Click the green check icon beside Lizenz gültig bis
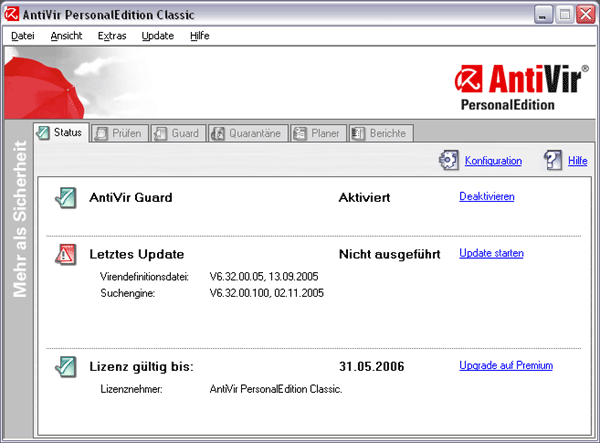 (x=66, y=367)
